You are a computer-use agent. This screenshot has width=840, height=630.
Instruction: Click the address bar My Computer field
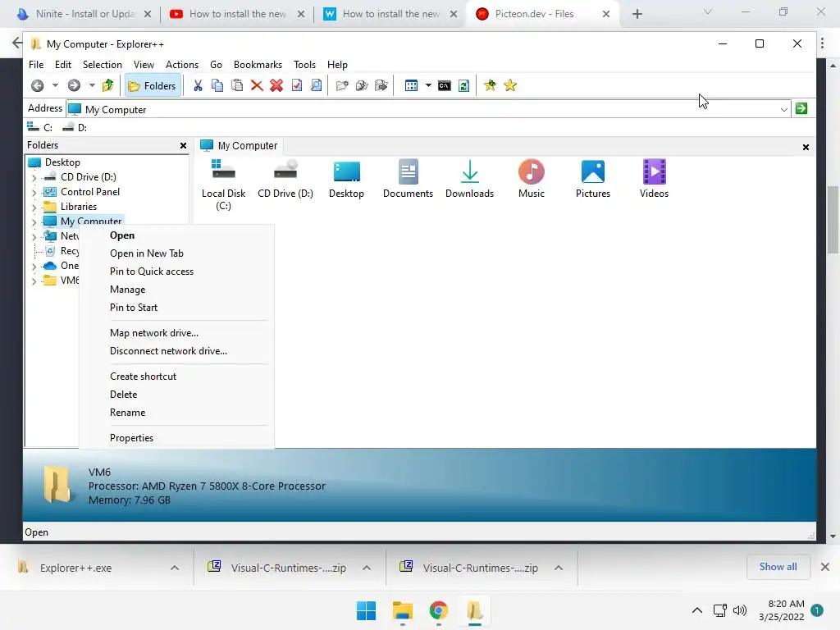pos(428,109)
